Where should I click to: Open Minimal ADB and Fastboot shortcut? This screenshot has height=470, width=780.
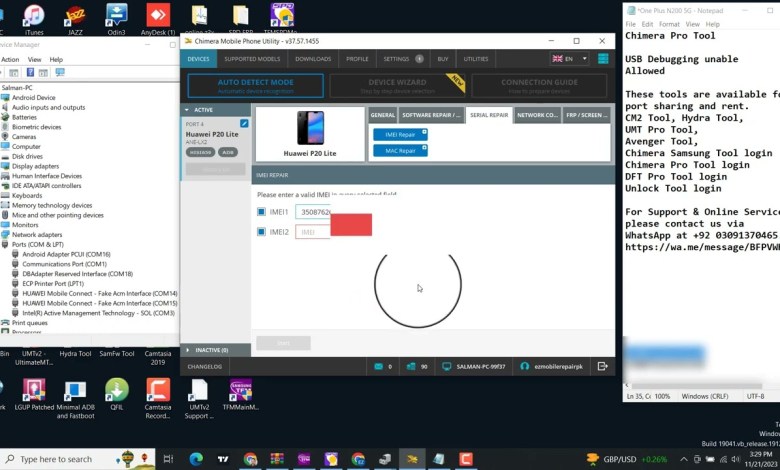[x=75, y=399]
